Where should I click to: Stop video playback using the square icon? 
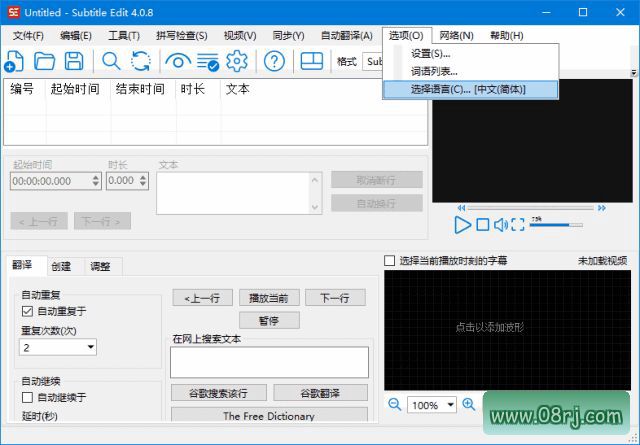tap(483, 225)
